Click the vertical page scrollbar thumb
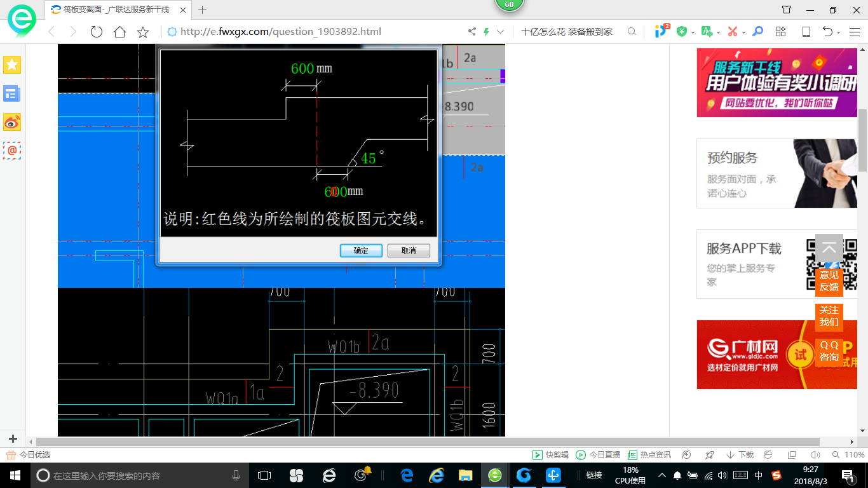 pyautogui.click(x=862, y=140)
